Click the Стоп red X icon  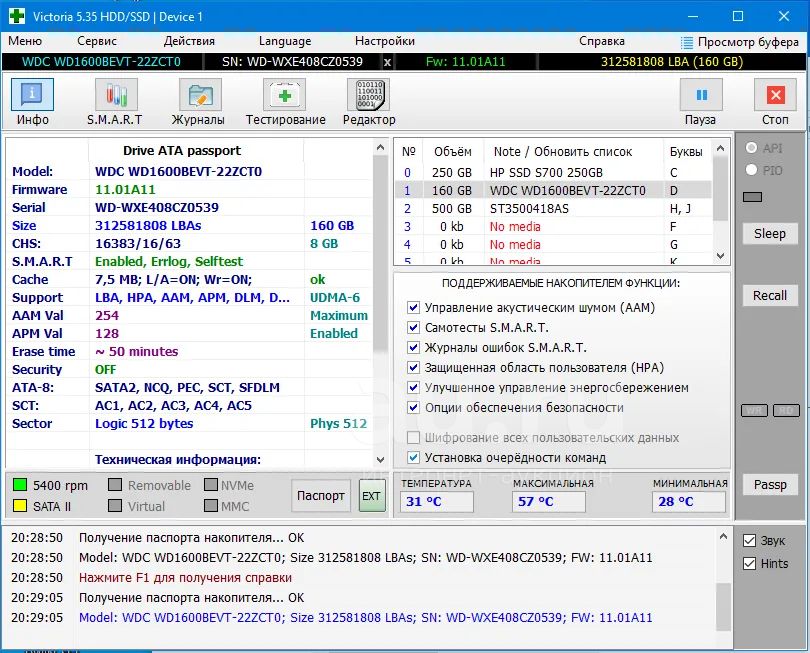pyautogui.click(x=775, y=95)
